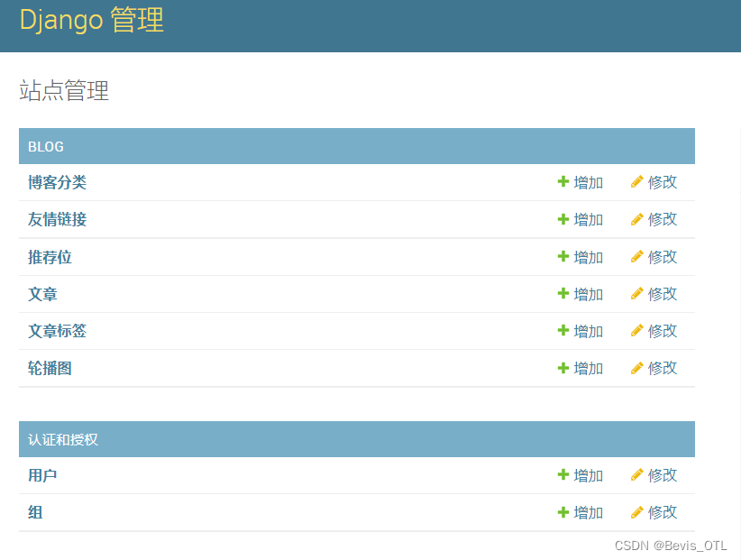The width and height of the screenshot is (741, 560).
Task: Open the 博客分类 model list
Action: coord(57,182)
